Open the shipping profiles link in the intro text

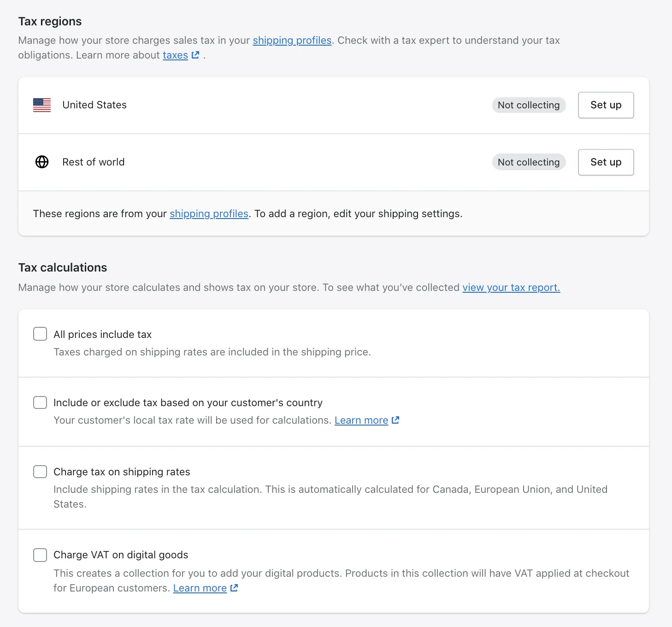click(x=292, y=41)
